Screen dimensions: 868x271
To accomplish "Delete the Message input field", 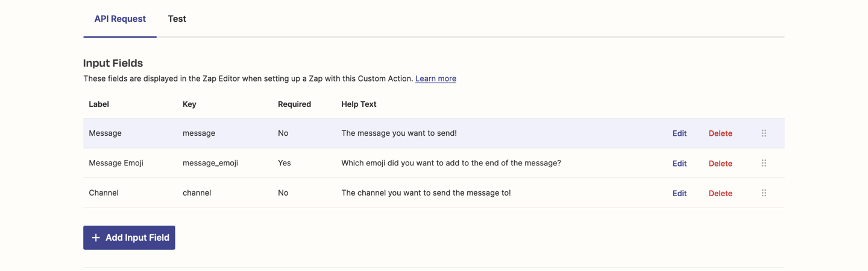I will (x=720, y=133).
